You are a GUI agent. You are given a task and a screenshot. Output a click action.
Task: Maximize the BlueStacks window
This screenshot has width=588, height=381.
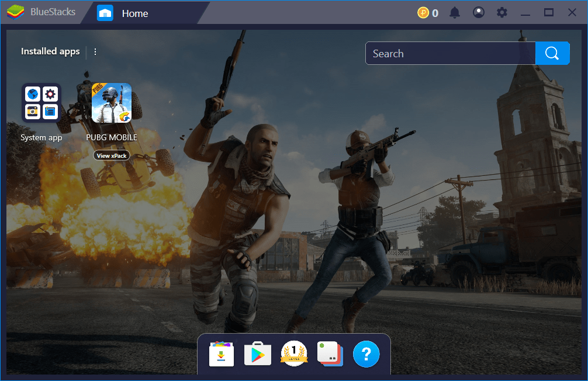coord(549,13)
